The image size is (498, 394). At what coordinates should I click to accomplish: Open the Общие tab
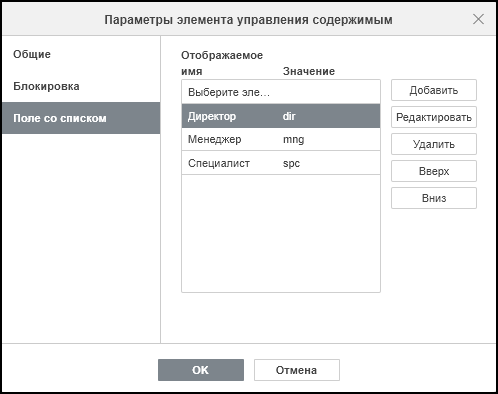81,54
